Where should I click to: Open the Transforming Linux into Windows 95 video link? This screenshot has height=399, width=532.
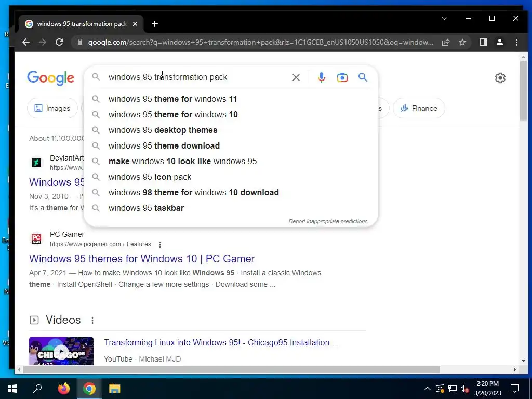221,343
